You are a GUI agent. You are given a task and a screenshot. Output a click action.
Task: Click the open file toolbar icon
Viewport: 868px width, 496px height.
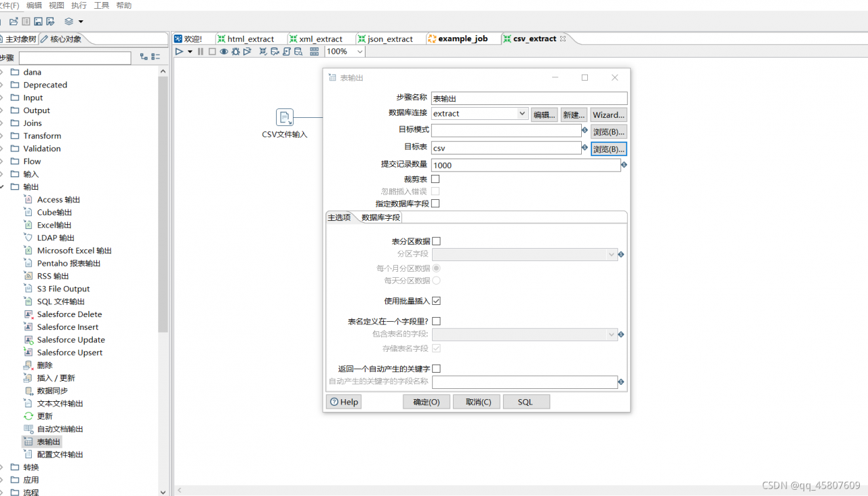(14, 22)
